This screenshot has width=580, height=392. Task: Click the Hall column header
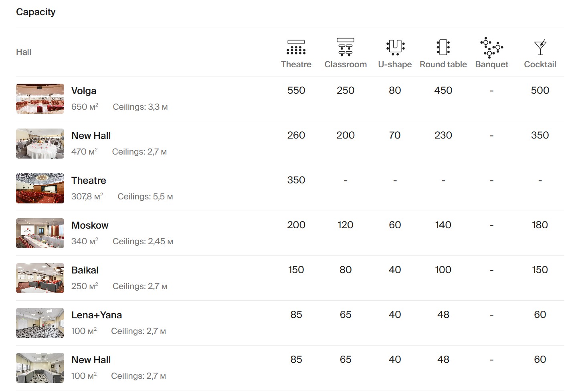[x=24, y=52]
